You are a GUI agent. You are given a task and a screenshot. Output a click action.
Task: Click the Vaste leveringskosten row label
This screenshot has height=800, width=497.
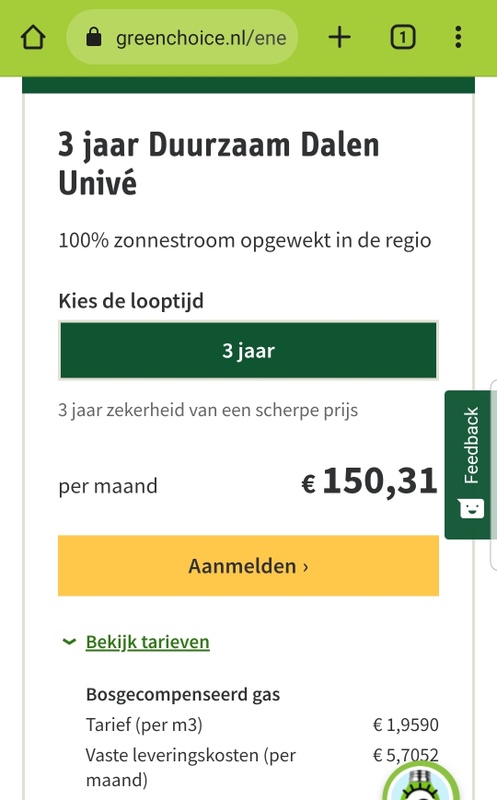tap(190, 767)
